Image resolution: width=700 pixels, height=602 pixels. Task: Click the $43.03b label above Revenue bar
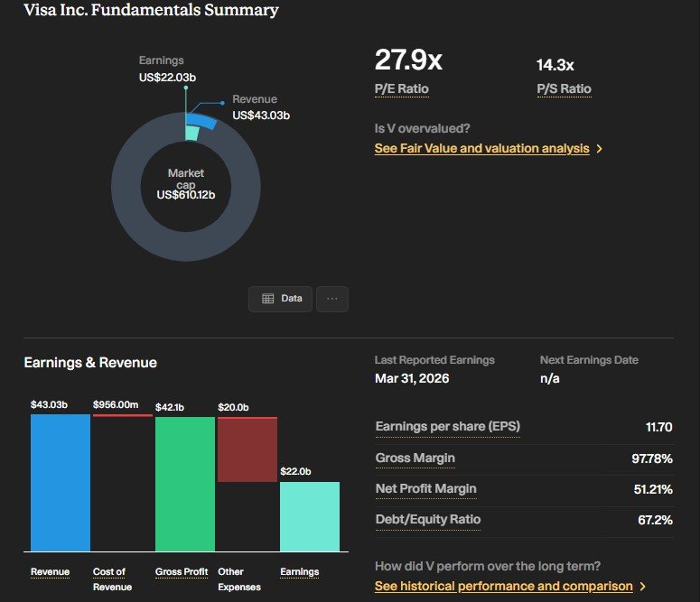[x=49, y=404]
